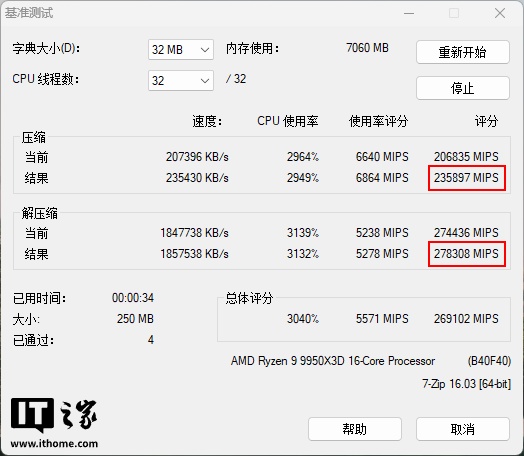Click the 重新开始 restart button

[x=463, y=52]
